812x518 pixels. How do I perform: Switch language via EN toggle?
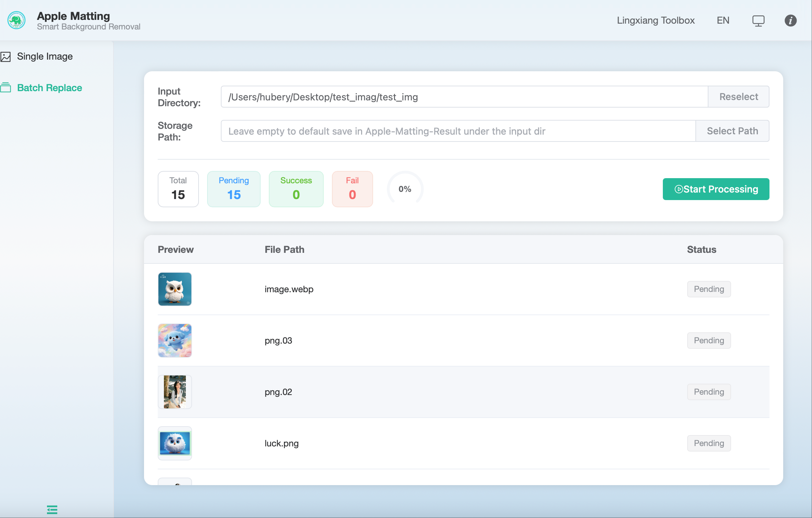pos(723,21)
